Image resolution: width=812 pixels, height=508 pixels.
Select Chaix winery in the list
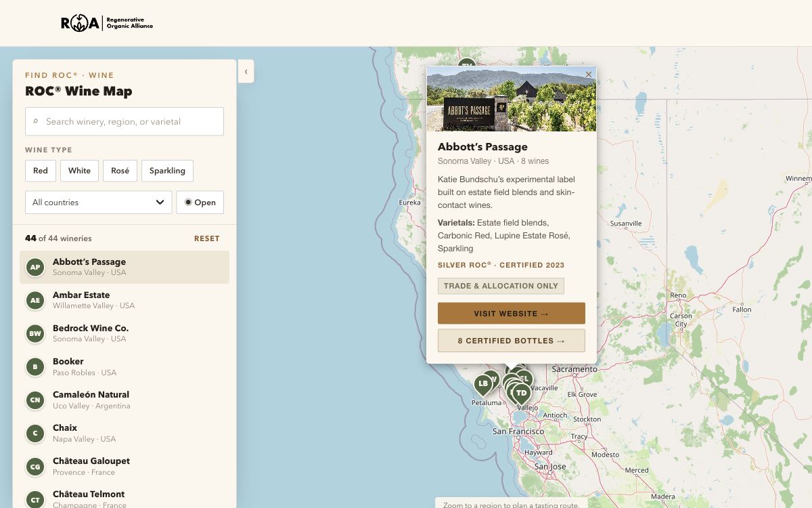point(125,433)
